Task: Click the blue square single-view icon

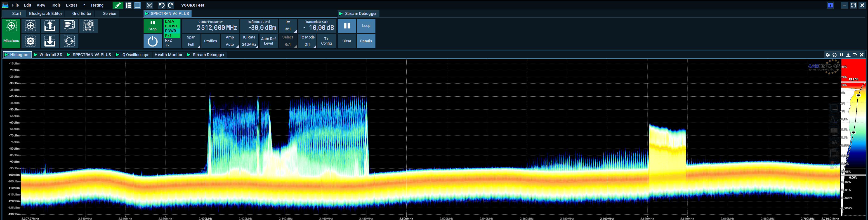Action: [x=137, y=5]
